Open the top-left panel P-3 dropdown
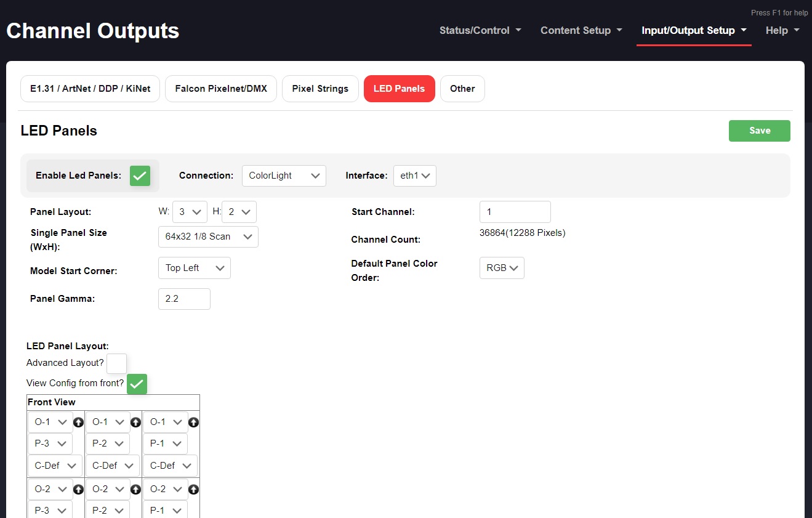The height and width of the screenshot is (518, 812). point(50,444)
